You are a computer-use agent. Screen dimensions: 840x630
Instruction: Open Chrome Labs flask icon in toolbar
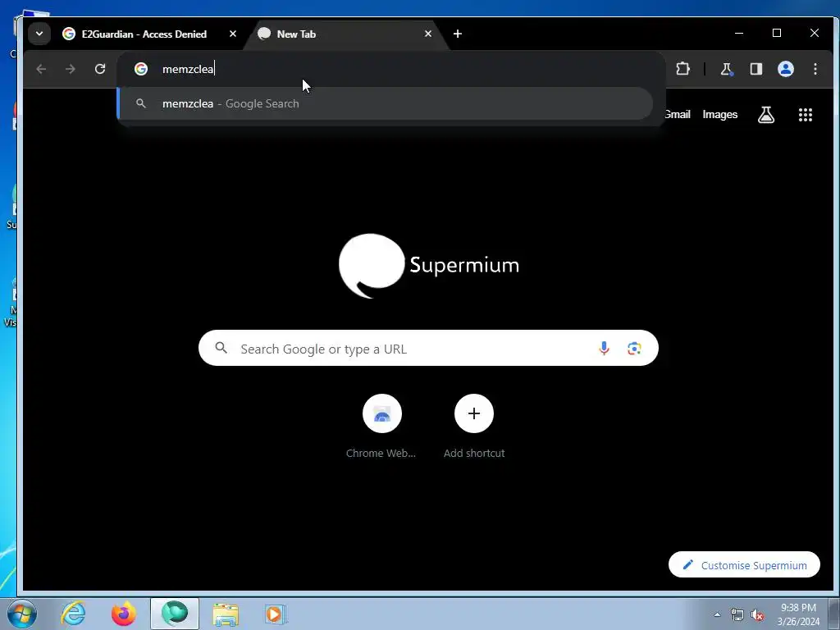(727, 69)
